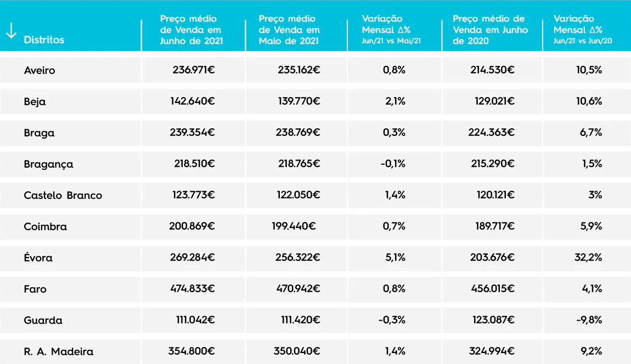The height and width of the screenshot is (364, 631).
Task: Click the Preço médio Junho 2020 header
Action: coord(489,30)
